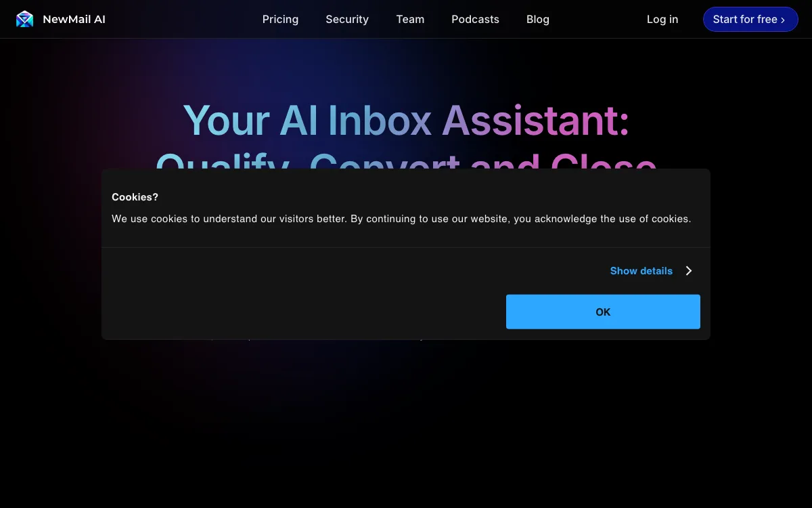This screenshot has height=508, width=812.
Task: Expand cookie details using the chevron arrow
Action: (689, 271)
